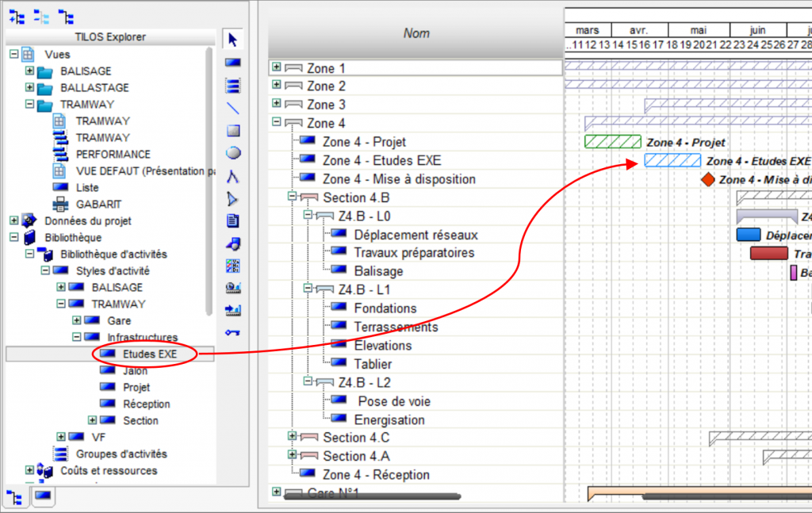Select the arrow pointer tool
This screenshot has height=513, width=812.
232,40
